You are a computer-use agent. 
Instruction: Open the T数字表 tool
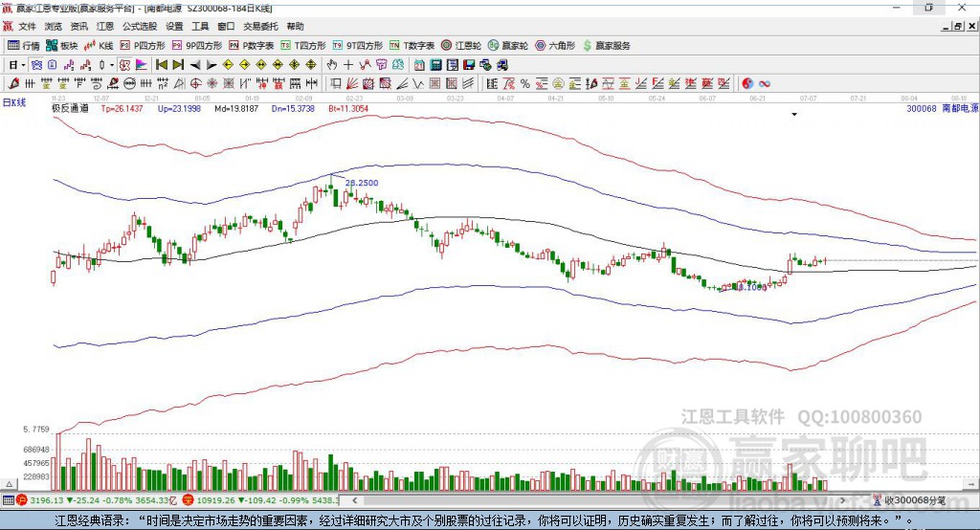pyautogui.click(x=412, y=46)
